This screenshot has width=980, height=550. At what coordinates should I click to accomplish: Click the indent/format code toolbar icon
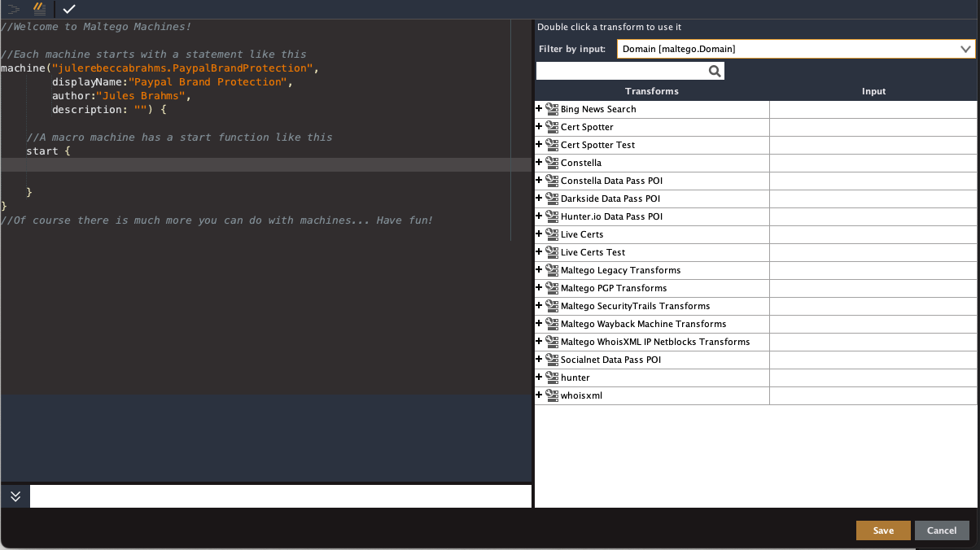(13, 9)
